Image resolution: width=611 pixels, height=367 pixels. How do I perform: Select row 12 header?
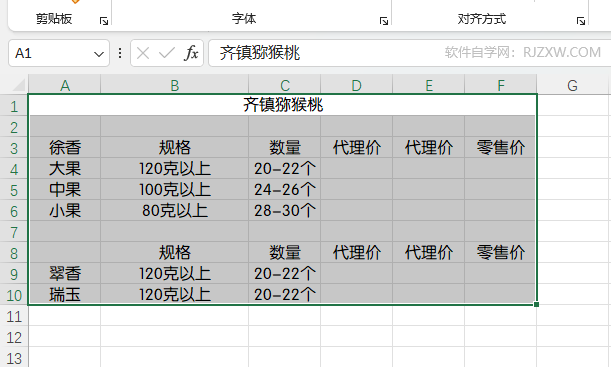pyautogui.click(x=14, y=337)
